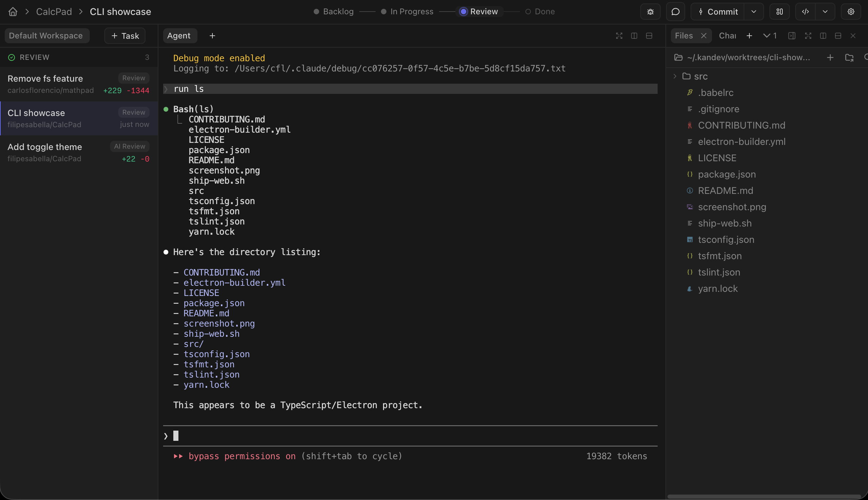Image resolution: width=868 pixels, height=500 pixels.
Task: Open the hidden tabs dropdown showing 1
Action: pyautogui.click(x=770, y=36)
